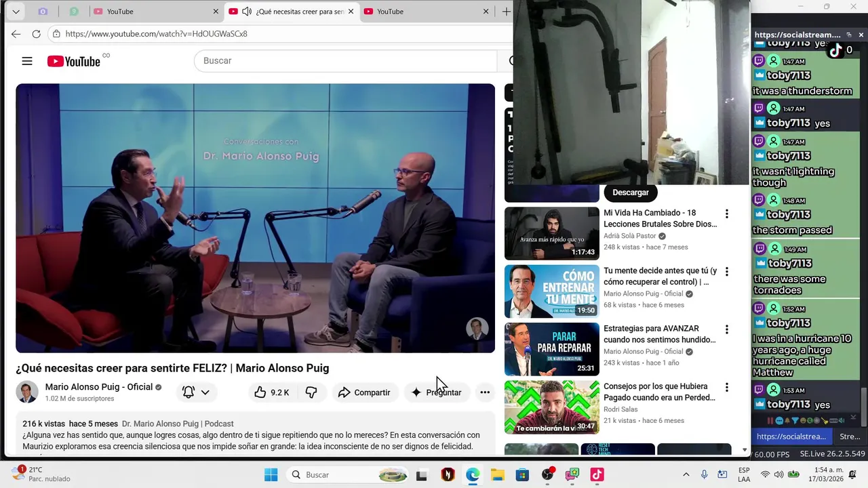Click the Adrià Solà Pastor channel name
The width and height of the screenshot is (868, 488).
630,236
